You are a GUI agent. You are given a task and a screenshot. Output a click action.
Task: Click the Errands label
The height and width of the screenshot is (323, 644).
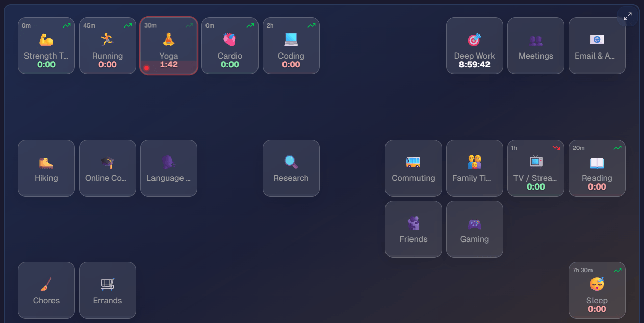(108, 301)
